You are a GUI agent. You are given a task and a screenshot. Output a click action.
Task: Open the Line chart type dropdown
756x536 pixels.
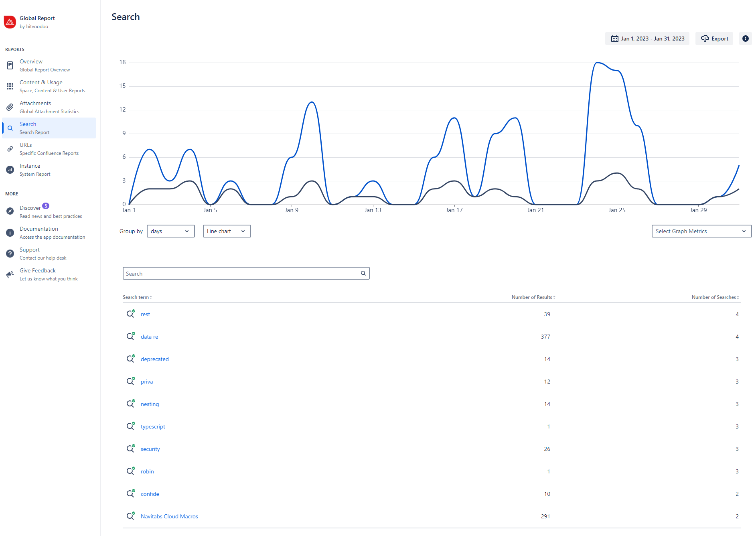click(x=227, y=231)
